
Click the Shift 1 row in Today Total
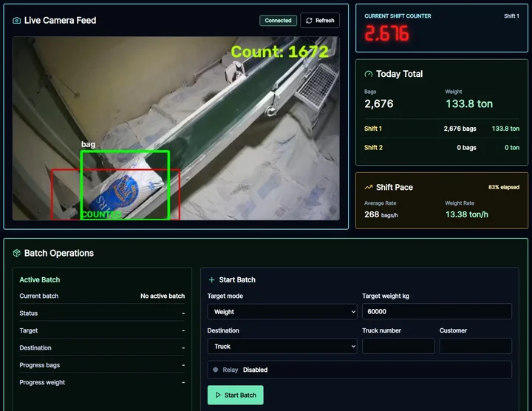coord(442,129)
